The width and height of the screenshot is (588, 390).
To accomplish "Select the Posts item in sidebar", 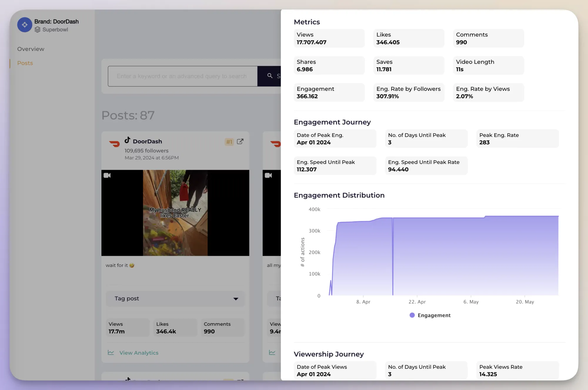I will 25,63.
